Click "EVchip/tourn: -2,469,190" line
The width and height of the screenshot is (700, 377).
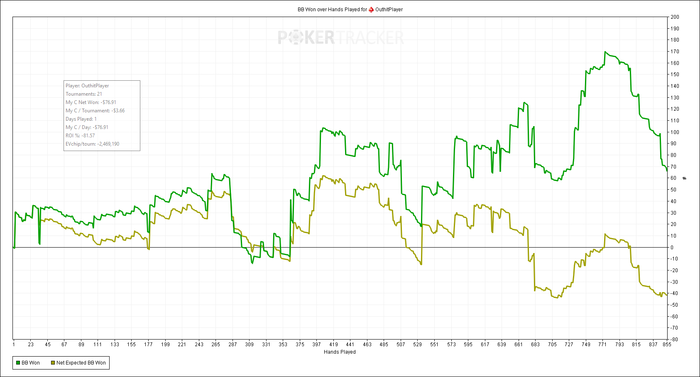(x=92, y=144)
